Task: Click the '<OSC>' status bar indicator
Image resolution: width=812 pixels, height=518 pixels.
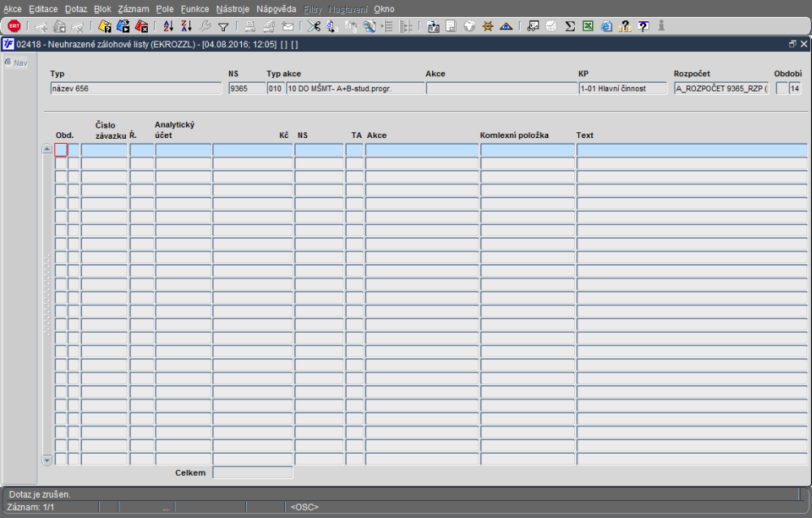Action: pos(304,507)
